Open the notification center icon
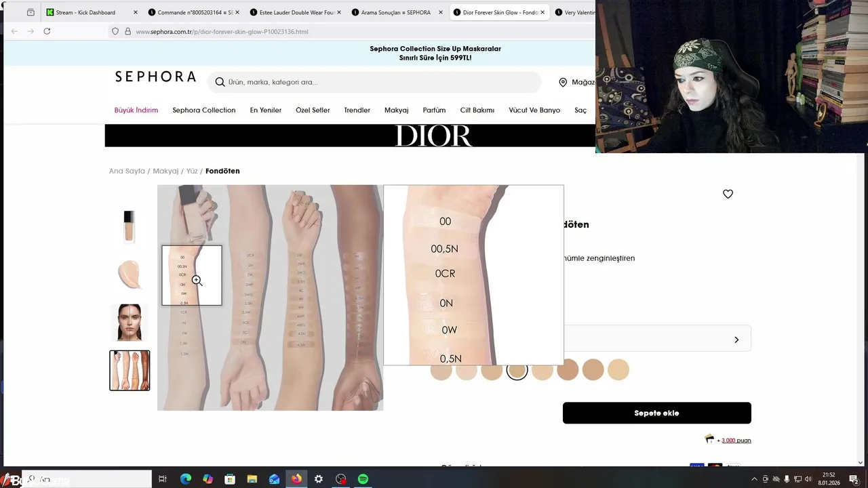Screen dimensions: 868x488 [x=854, y=479]
